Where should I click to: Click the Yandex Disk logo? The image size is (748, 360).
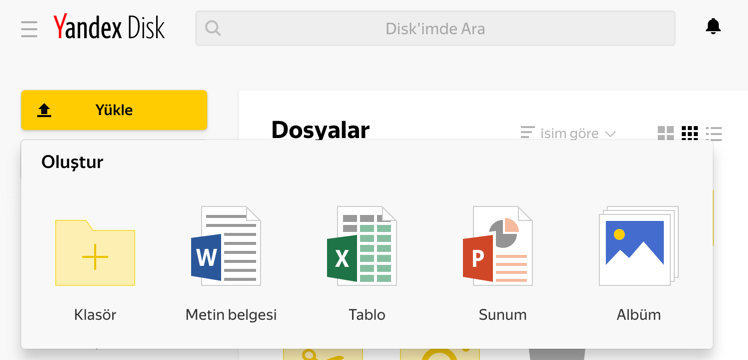pos(109,27)
